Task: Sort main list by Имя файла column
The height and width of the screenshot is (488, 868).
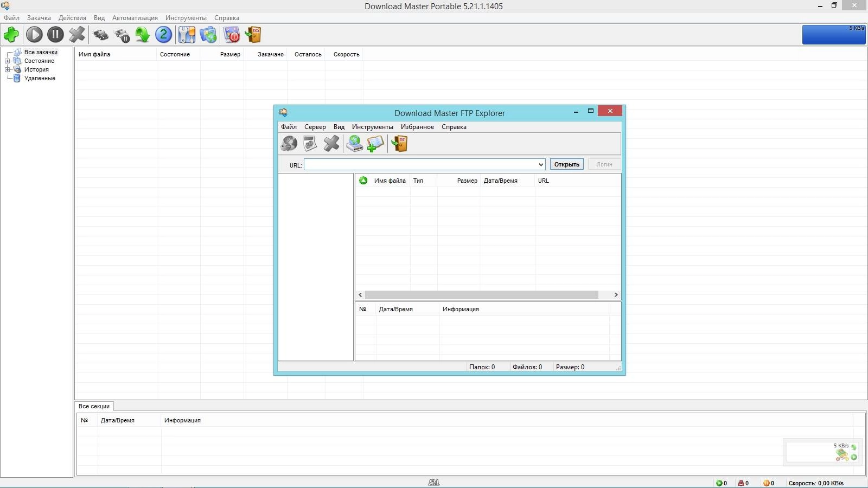Action: pyautogui.click(x=116, y=54)
